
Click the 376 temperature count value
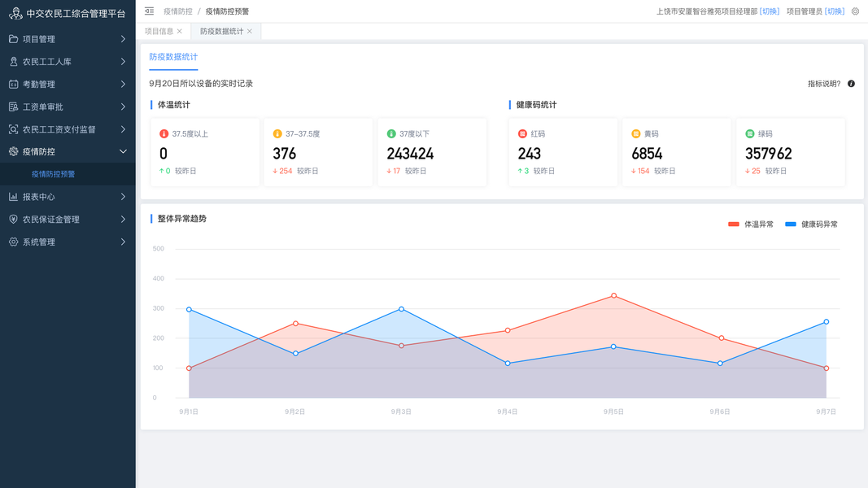point(285,153)
